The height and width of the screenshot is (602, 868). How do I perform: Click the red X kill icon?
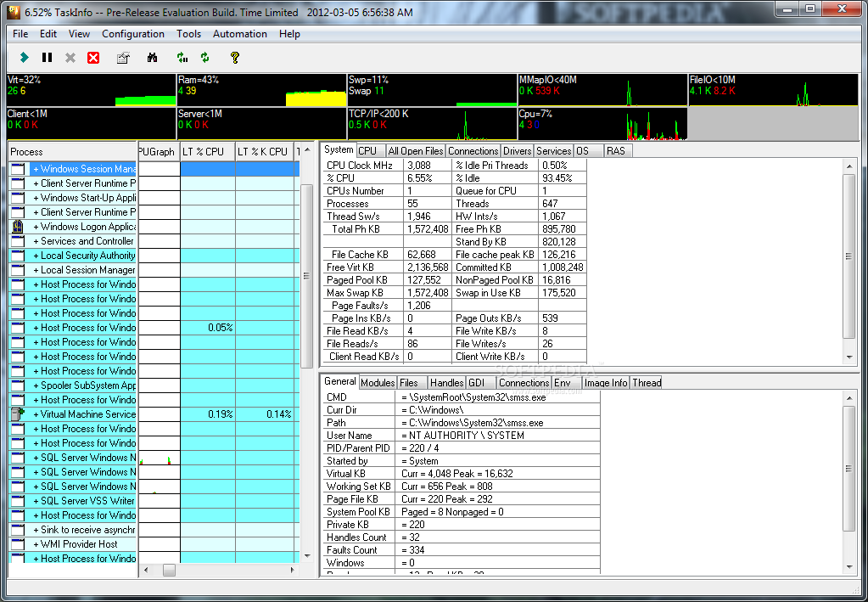(93, 58)
